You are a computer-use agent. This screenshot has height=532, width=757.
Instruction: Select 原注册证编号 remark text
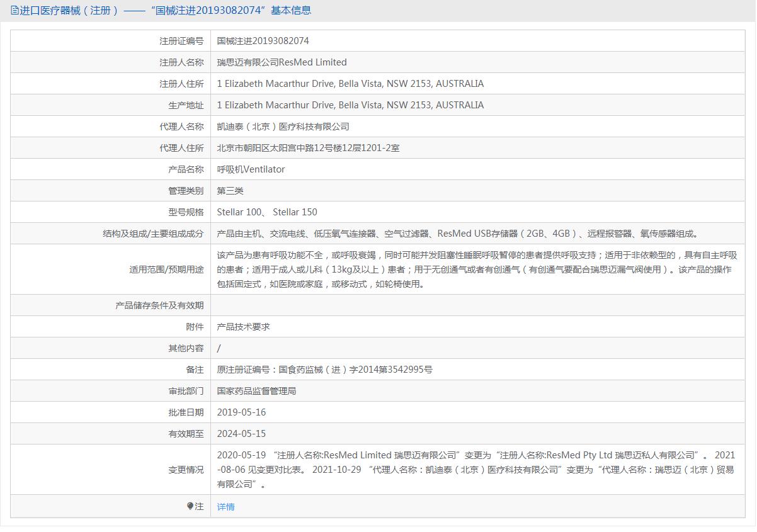click(325, 370)
